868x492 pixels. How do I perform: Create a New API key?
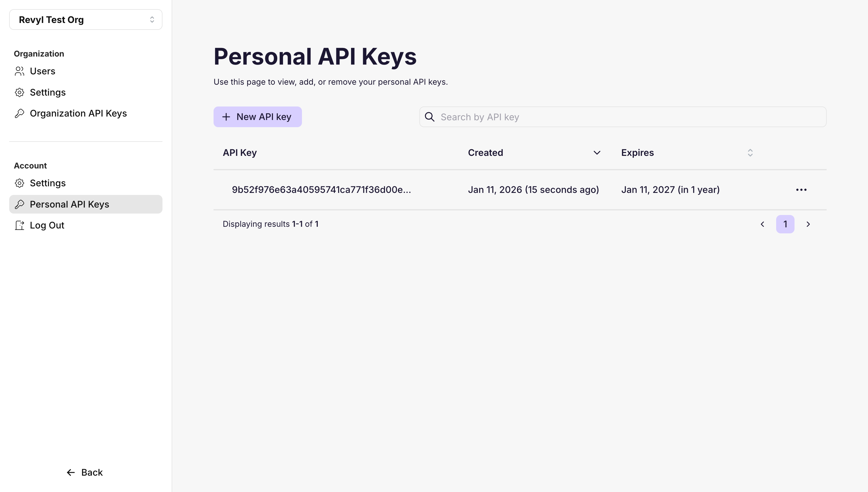point(257,117)
